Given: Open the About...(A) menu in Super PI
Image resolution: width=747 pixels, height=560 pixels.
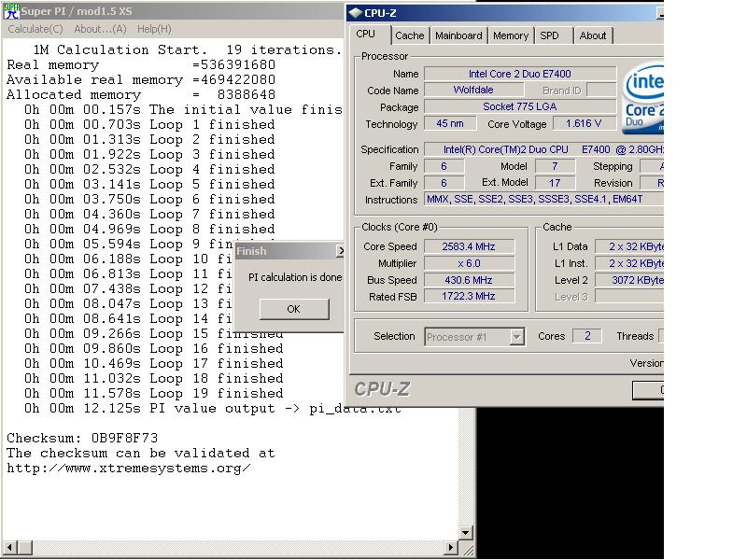Looking at the screenshot, I should point(100,29).
